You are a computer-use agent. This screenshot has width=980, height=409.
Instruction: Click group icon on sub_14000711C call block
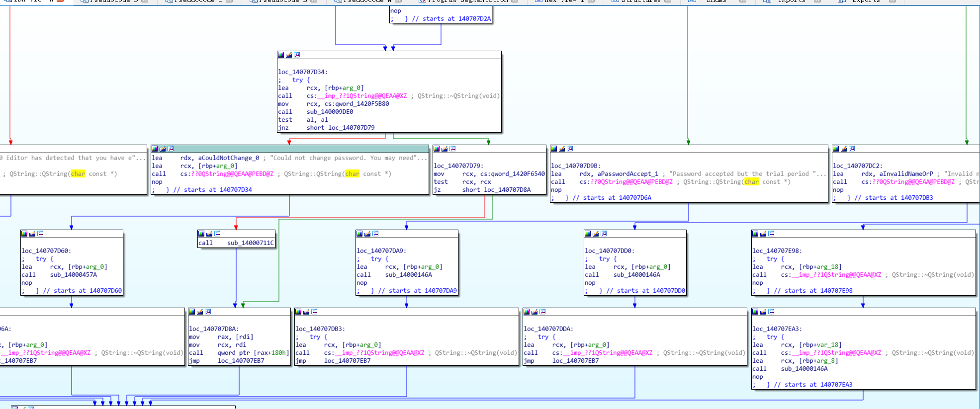tap(217, 234)
